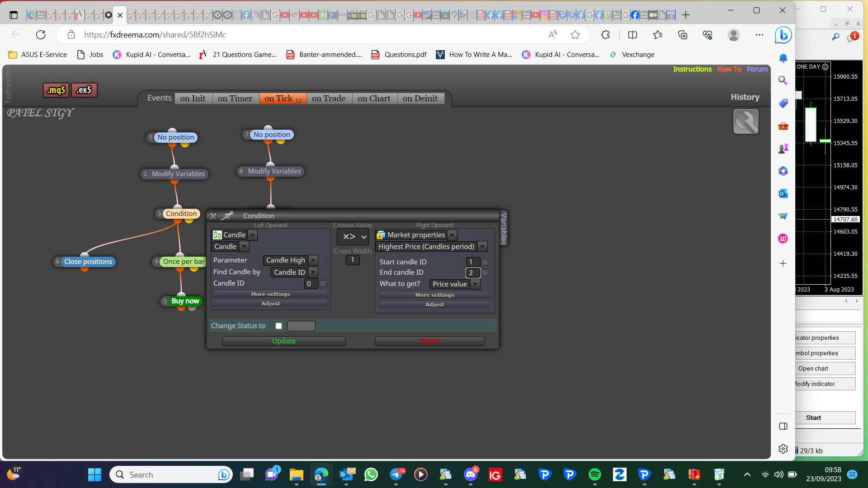Open the Forum link
This screenshot has height=488, width=868.
point(757,69)
